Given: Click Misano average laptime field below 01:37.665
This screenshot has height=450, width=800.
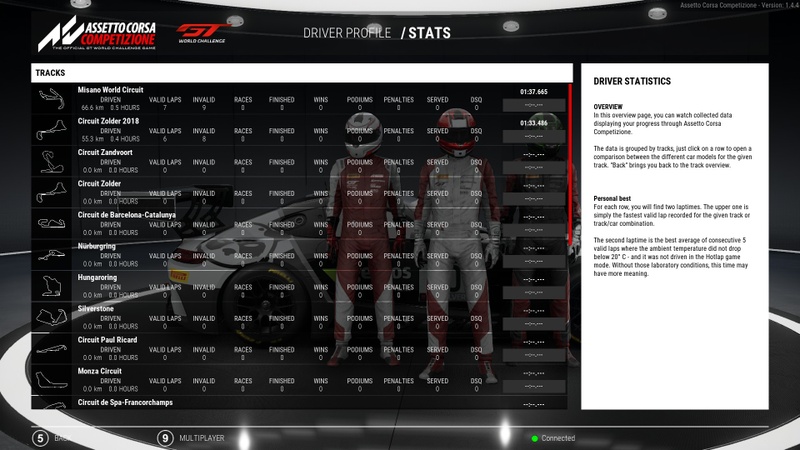Looking at the screenshot, I should tap(534, 105).
